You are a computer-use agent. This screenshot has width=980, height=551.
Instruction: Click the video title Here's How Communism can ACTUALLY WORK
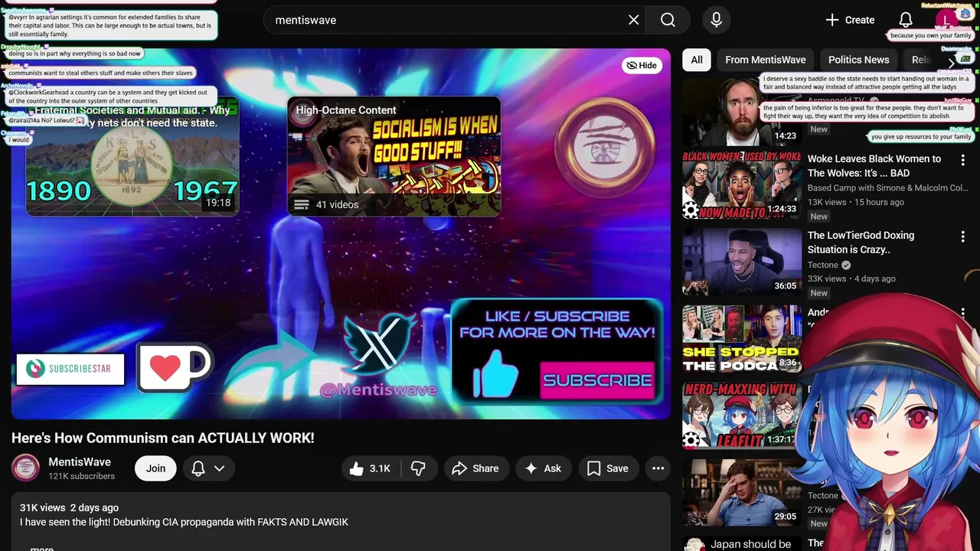click(x=163, y=438)
